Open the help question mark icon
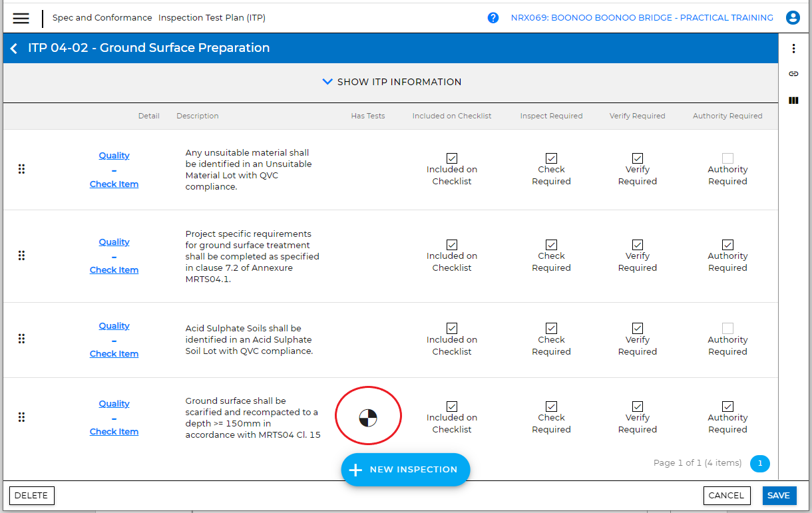This screenshot has width=812, height=513. (493, 17)
